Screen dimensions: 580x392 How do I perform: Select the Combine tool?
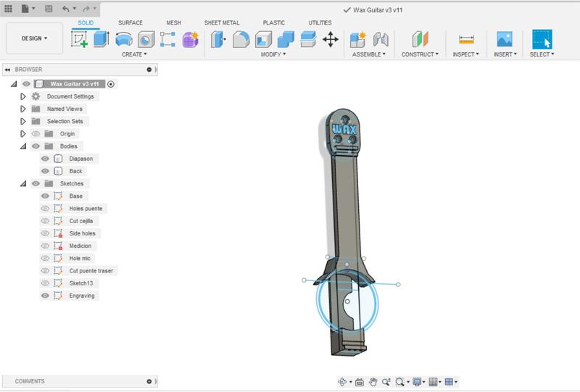tap(286, 39)
